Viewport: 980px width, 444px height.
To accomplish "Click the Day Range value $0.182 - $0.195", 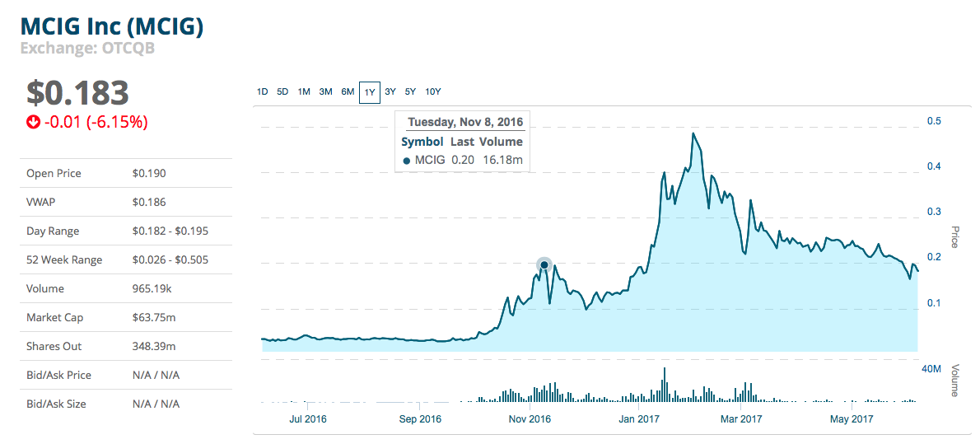I will 170,231.
